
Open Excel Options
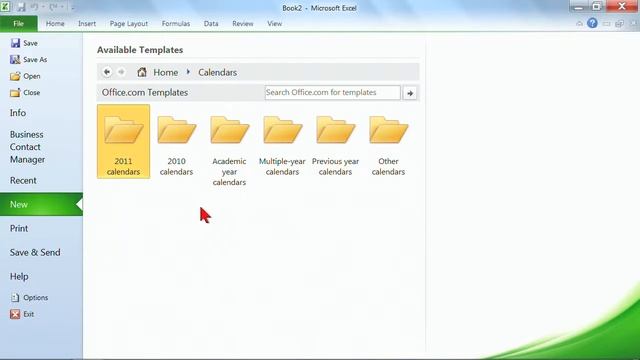[29, 298]
